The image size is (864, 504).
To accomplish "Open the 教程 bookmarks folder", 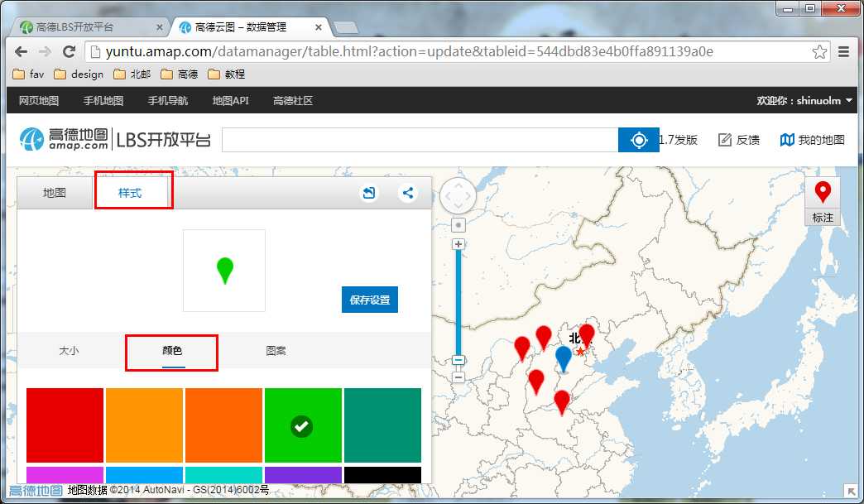I will click(227, 74).
